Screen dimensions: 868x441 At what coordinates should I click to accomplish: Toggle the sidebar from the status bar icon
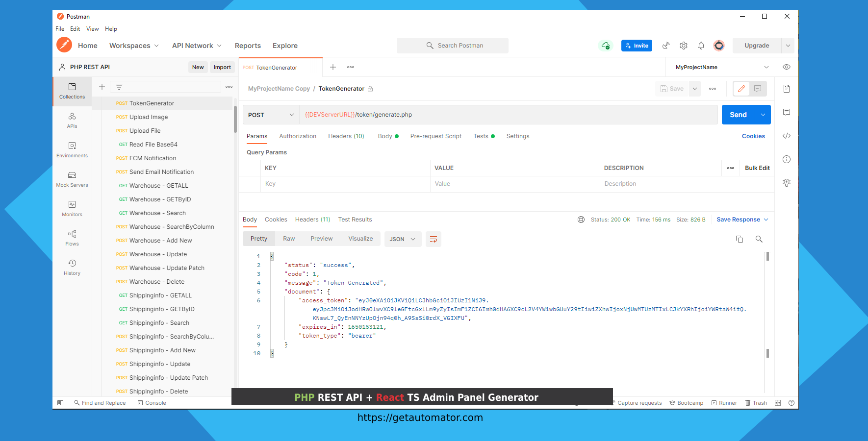tap(60, 403)
